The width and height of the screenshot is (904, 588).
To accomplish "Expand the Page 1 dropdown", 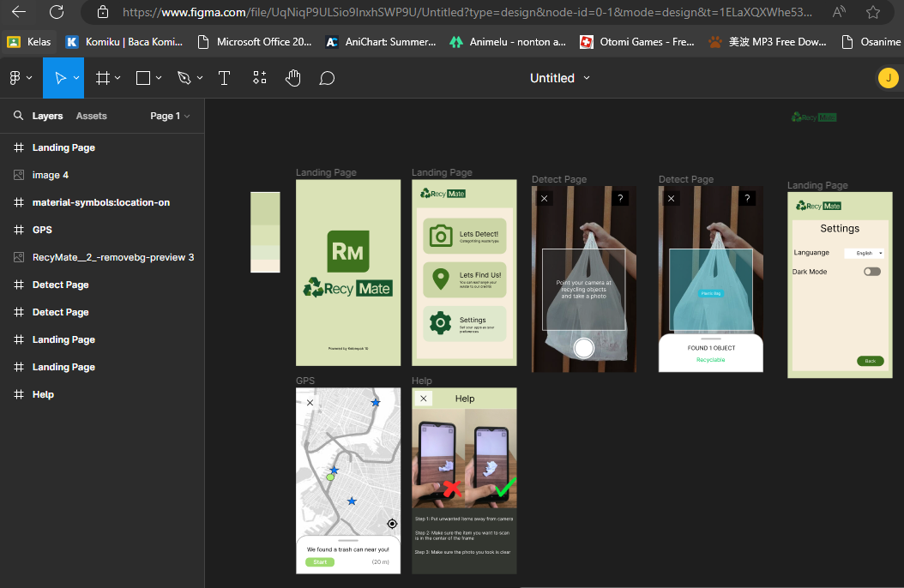I will point(170,116).
